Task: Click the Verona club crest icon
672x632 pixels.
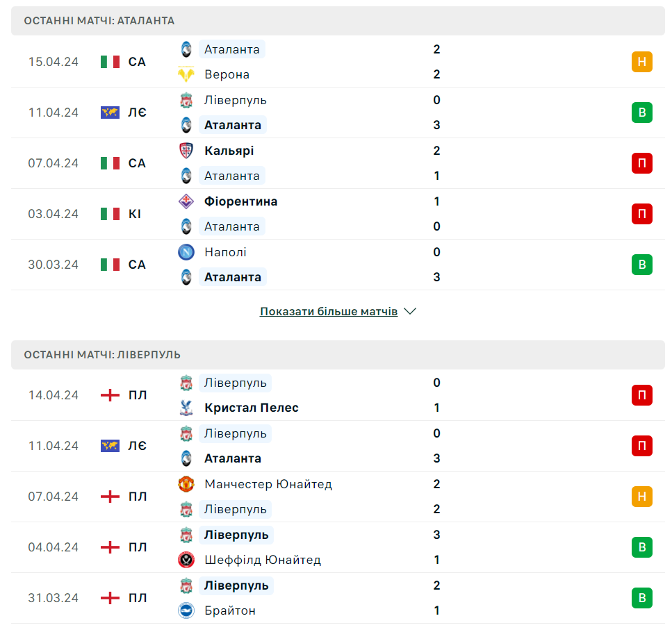Action: coord(186,74)
